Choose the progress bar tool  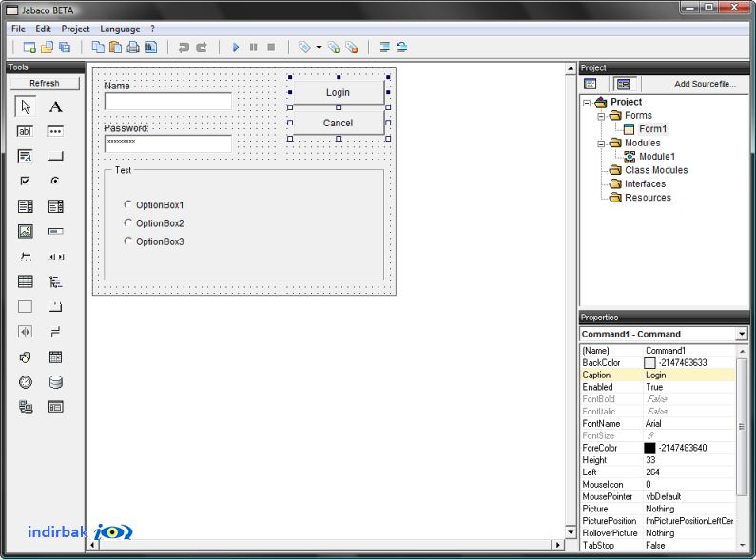coord(55,231)
